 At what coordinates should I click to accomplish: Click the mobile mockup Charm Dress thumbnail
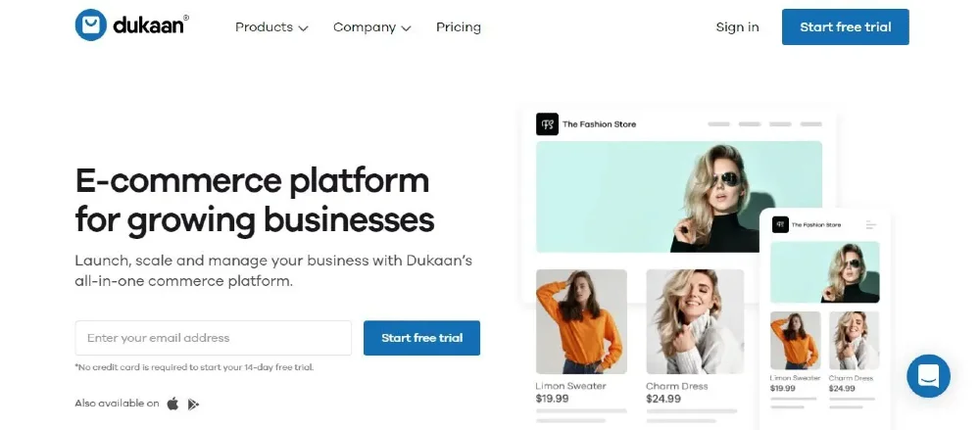pyautogui.click(x=854, y=340)
